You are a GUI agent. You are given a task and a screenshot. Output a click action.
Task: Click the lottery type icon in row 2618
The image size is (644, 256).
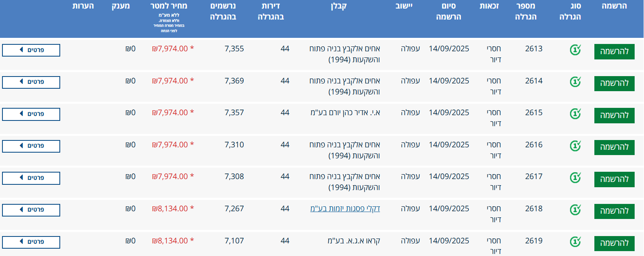(575, 210)
